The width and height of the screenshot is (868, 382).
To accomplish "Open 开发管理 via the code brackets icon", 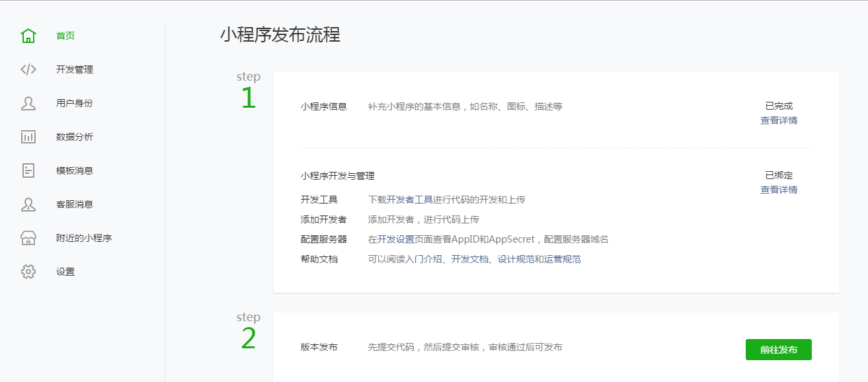I will tap(28, 69).
